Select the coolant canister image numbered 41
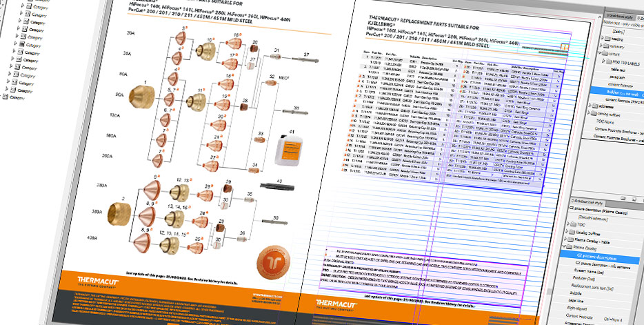Screen dimensions: 644x325 pos(289,150)
